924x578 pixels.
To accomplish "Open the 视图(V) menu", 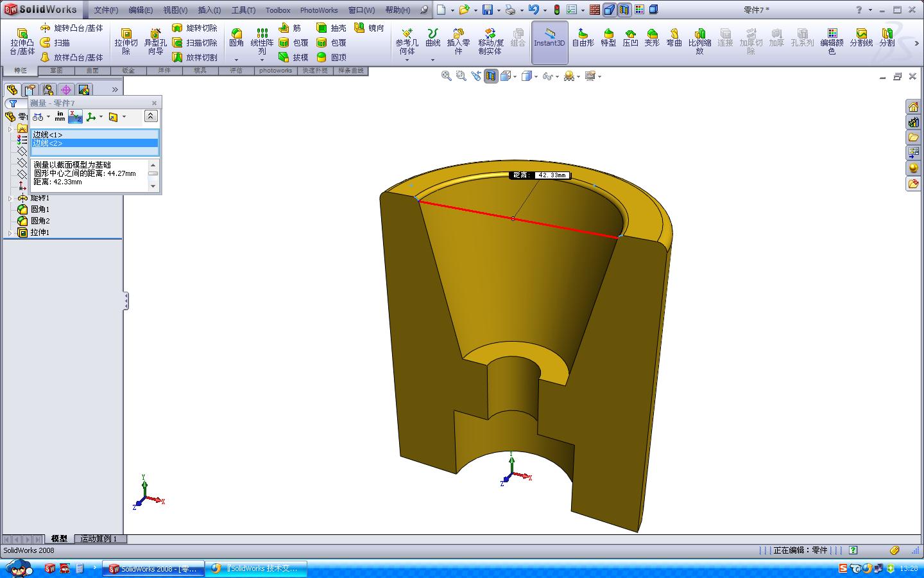I will pyautogui.click(x=175, y=10).
